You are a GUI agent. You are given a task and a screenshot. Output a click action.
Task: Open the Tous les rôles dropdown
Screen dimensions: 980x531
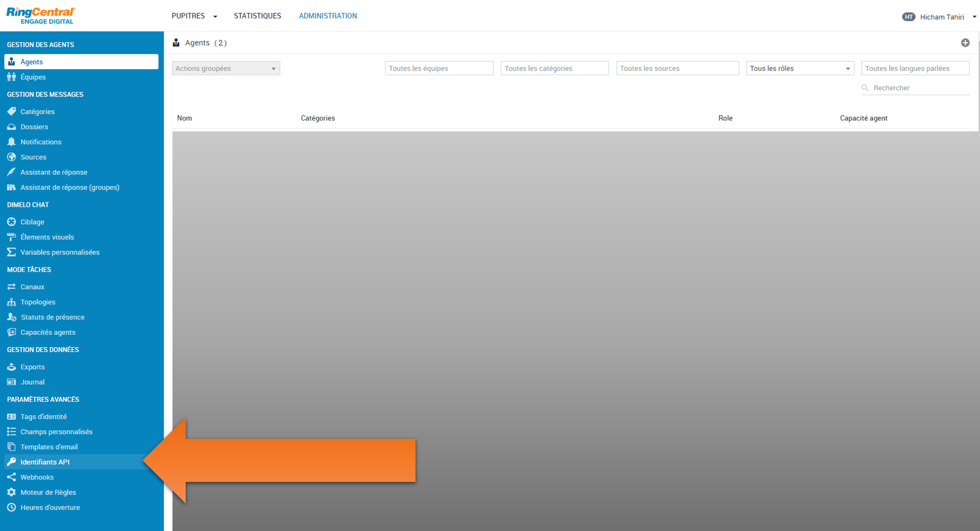tap(800, 68)
